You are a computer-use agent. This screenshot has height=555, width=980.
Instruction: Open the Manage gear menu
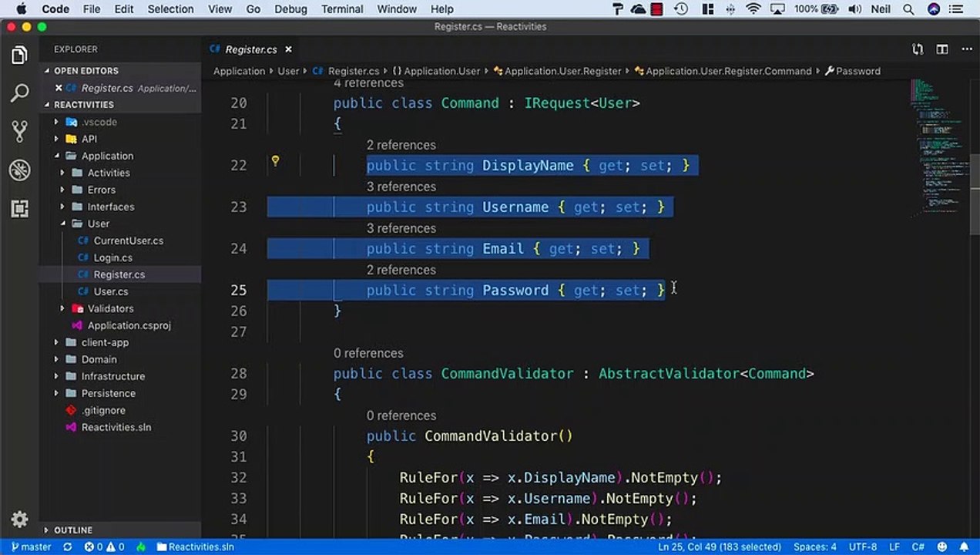(x=19, y=519)
